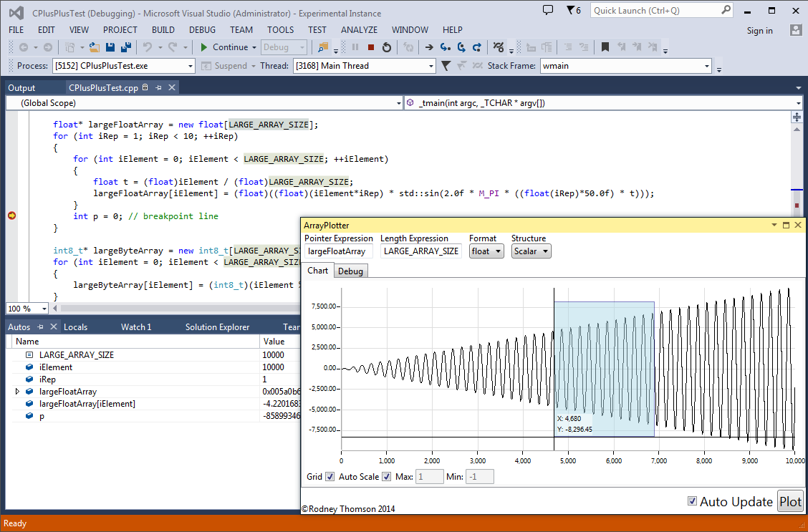Expand the largeFloatArray variable in Autos
This screenshot has width=808, height=532.
[x=17, y=391]
